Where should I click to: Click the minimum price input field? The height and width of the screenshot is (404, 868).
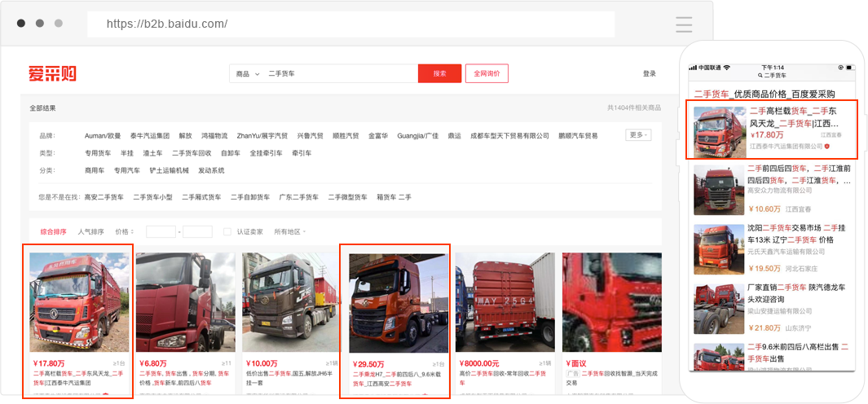point(161,232)
